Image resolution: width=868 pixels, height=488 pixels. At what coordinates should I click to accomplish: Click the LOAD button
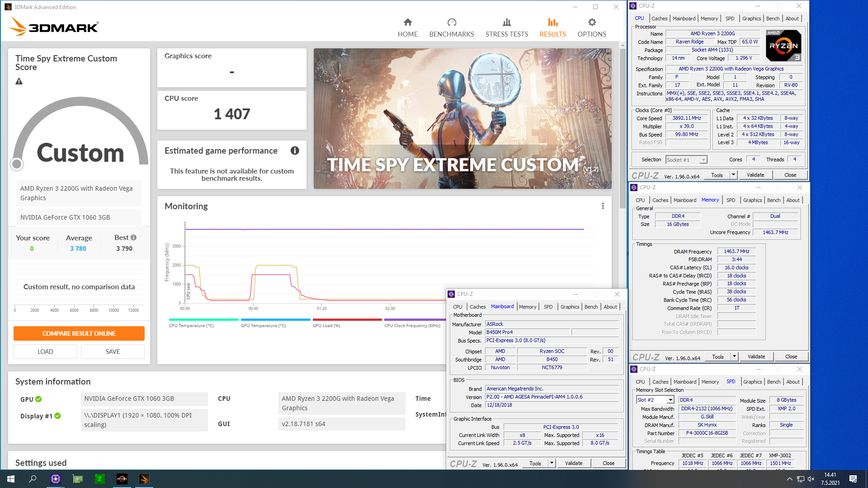pyautogui.click(x=45, y=352)
